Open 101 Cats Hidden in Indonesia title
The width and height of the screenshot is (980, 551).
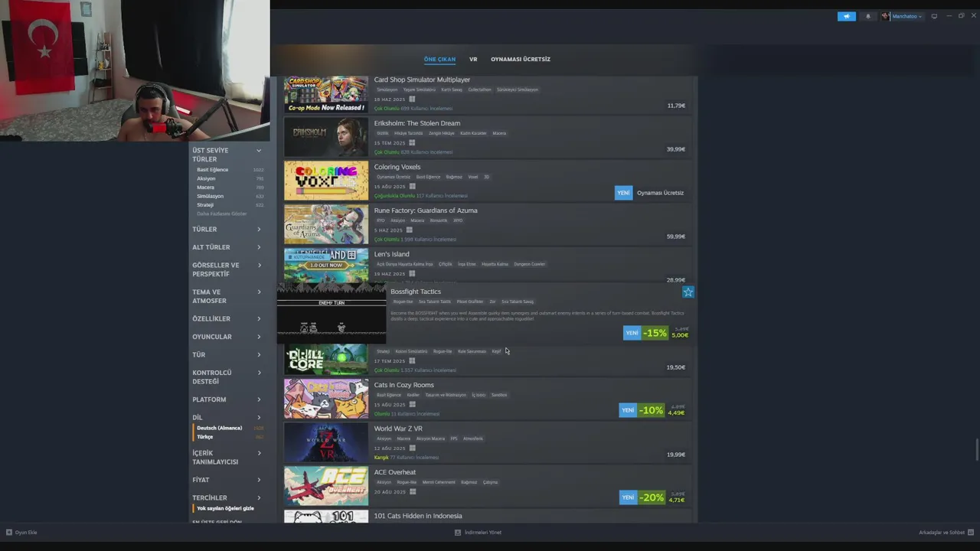click(418, 516)
